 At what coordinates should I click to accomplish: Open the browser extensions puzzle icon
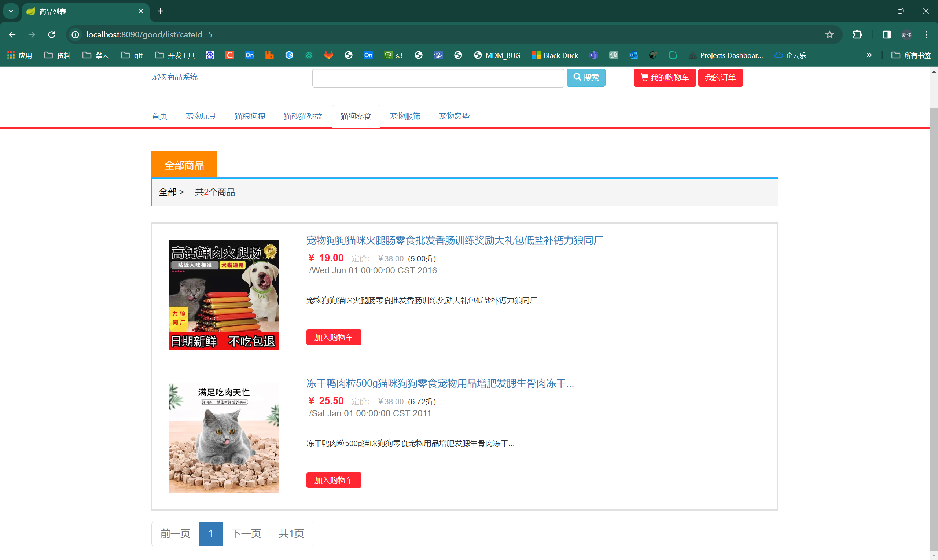(x=857, y=35)
